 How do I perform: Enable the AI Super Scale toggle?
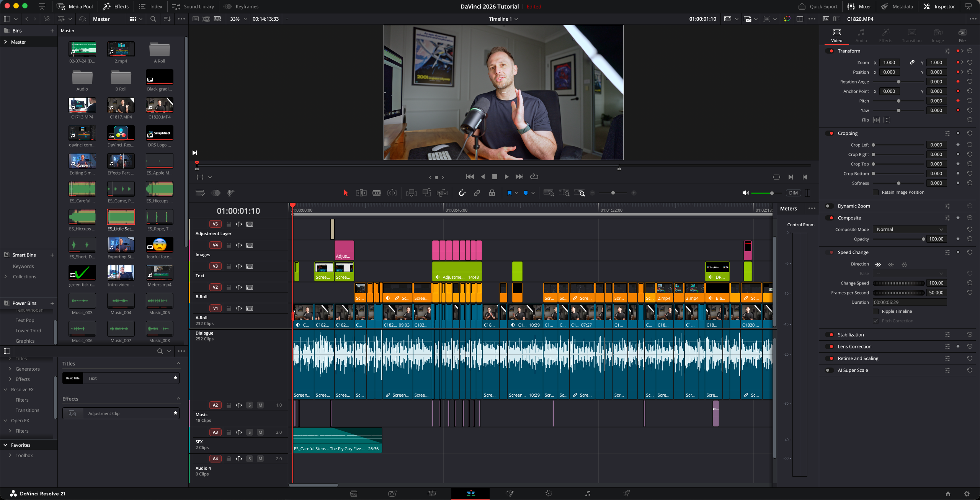(x=830, y=370)
